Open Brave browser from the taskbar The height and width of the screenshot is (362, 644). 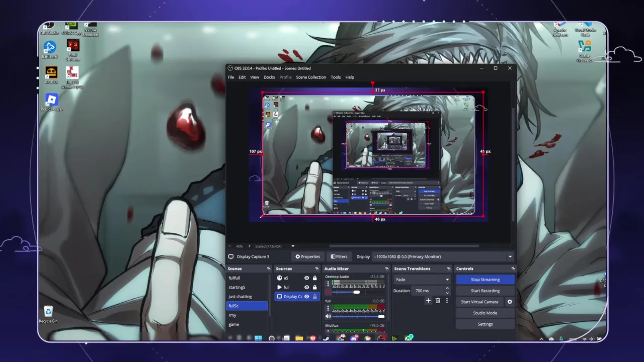[313, 338]
